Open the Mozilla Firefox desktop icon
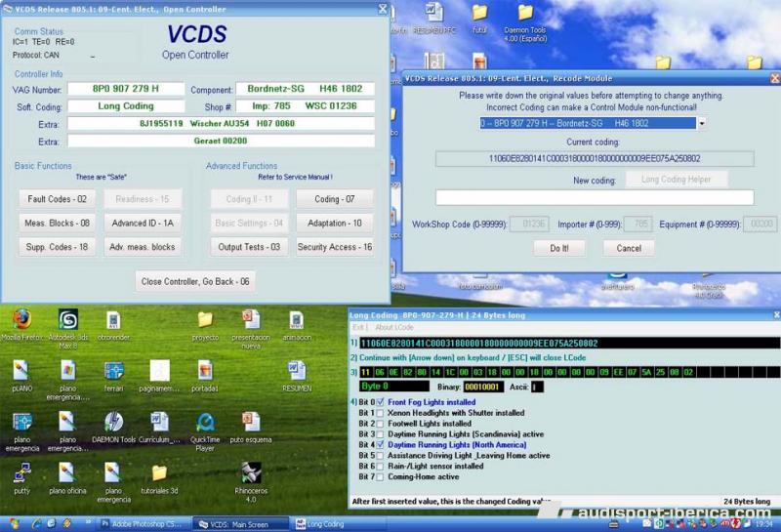This screenshot has width=781, height=532. 21,321
